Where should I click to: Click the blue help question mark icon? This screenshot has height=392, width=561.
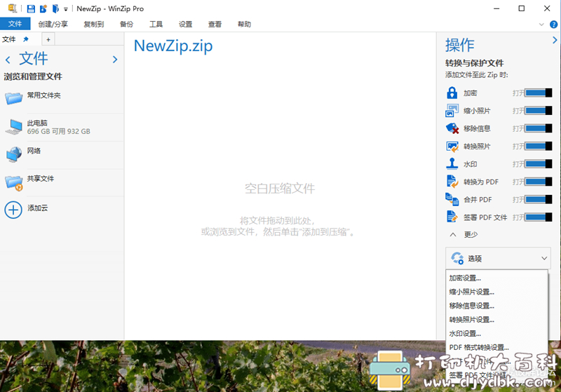[553, 25]
